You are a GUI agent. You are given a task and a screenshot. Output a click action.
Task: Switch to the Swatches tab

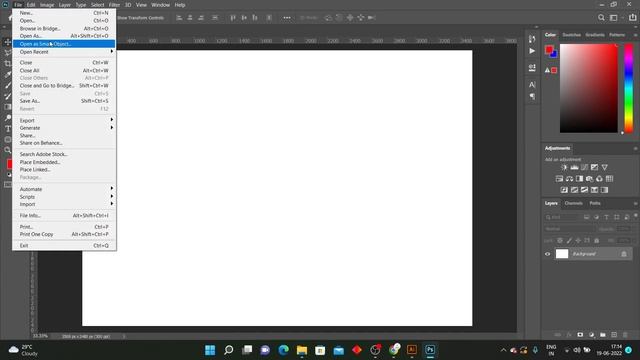[x=571, y=35]
